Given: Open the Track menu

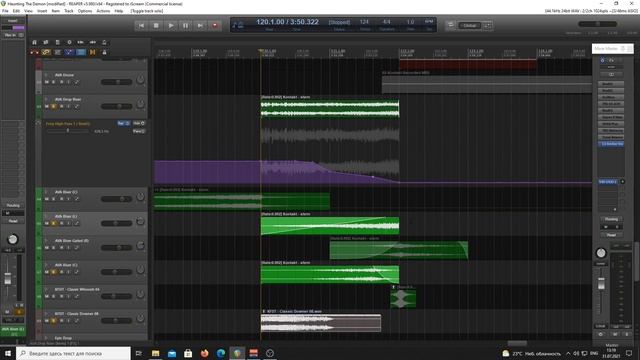Looking at the screenshot, I should (69, 11).
